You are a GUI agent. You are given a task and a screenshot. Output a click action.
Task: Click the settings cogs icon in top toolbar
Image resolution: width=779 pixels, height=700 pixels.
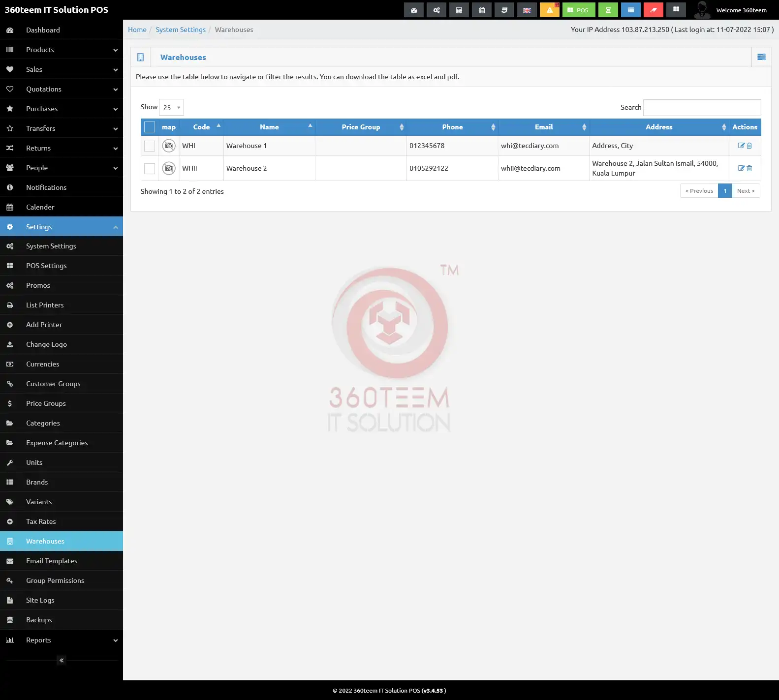click(436, 10)
